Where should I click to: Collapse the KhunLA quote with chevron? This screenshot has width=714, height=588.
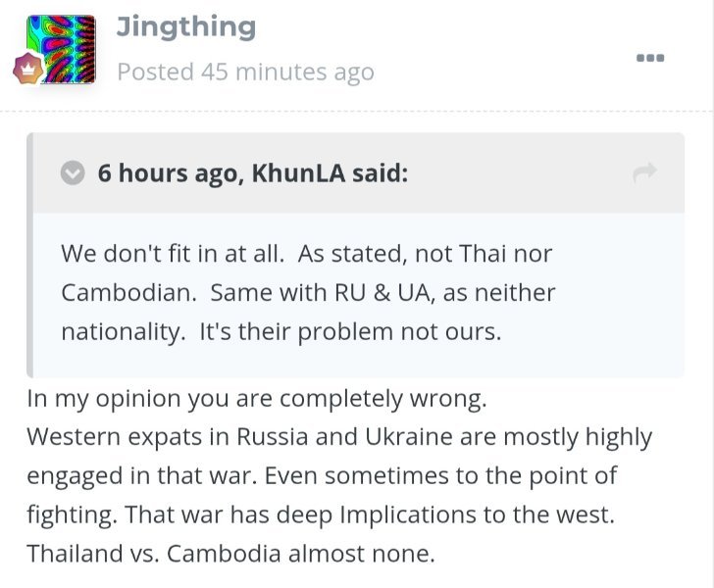[x=73, y=172]
